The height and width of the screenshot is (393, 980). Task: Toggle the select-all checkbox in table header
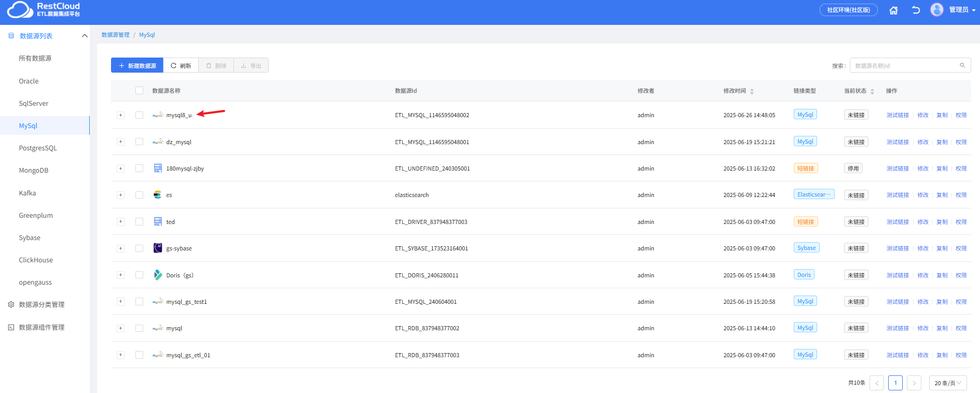pyautogui.click(x=139, y=91)
